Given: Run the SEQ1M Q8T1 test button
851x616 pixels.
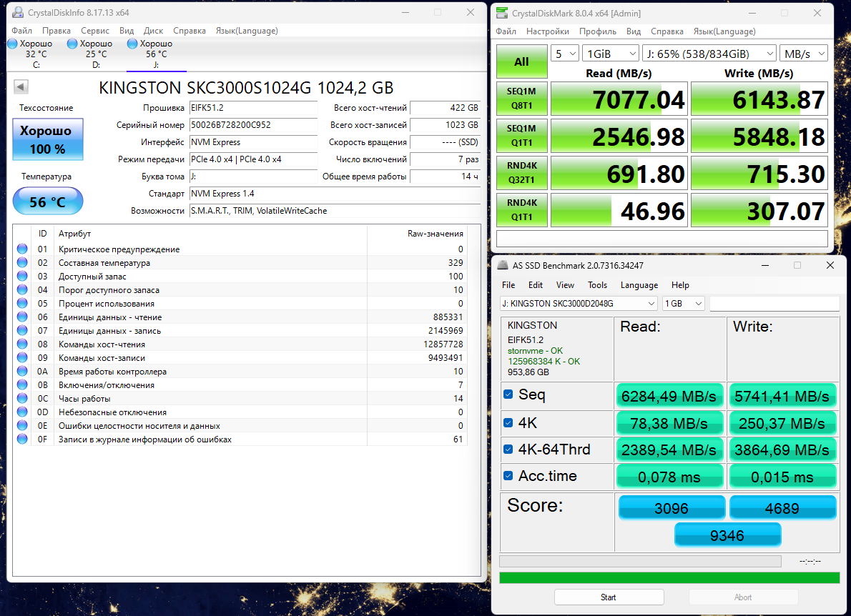Looking at the screenshot, I should point(521,99).
